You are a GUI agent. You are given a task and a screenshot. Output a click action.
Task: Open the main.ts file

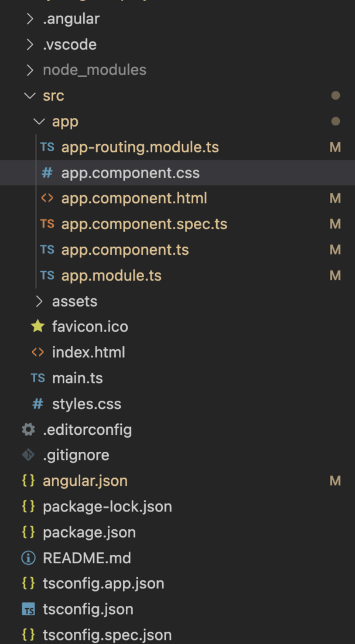click(x=77, y=378)
